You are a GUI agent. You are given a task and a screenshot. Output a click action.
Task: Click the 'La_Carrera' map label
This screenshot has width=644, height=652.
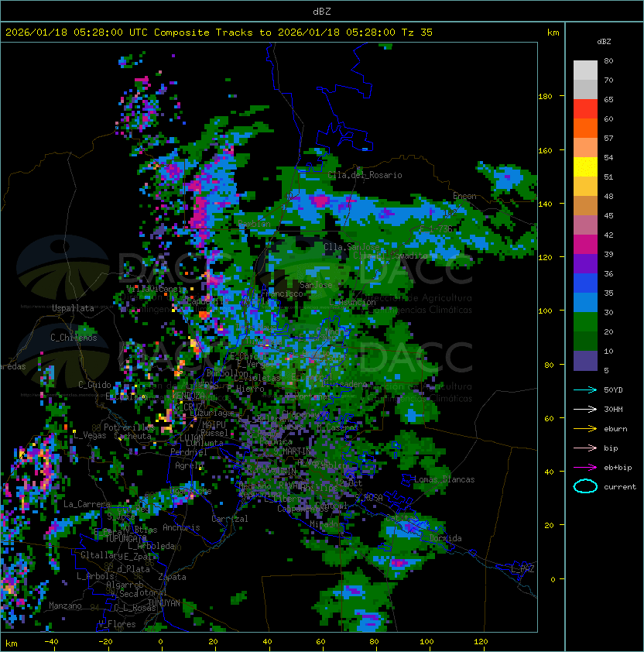pos(87,504)
